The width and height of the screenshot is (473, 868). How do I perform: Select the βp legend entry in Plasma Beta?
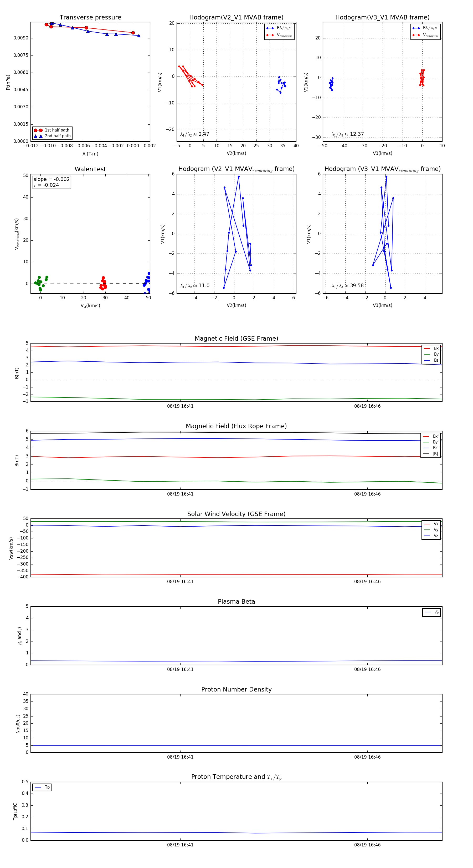[431, 612]
